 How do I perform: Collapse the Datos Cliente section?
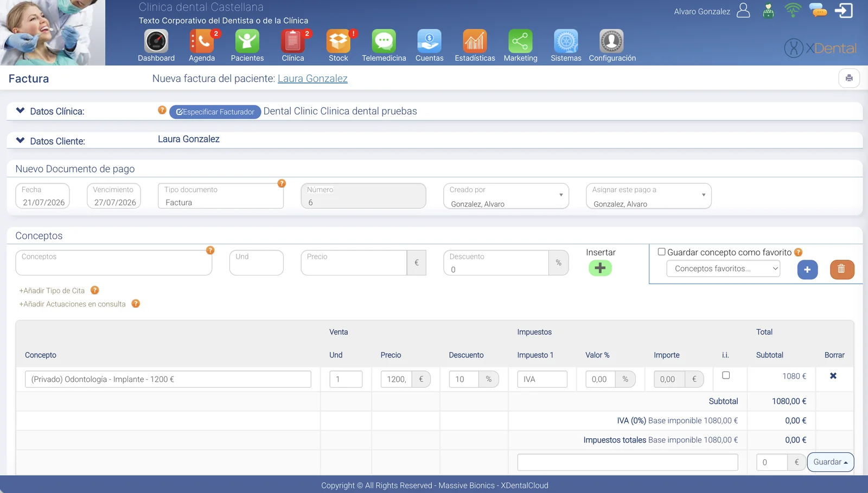coord(21,140)
